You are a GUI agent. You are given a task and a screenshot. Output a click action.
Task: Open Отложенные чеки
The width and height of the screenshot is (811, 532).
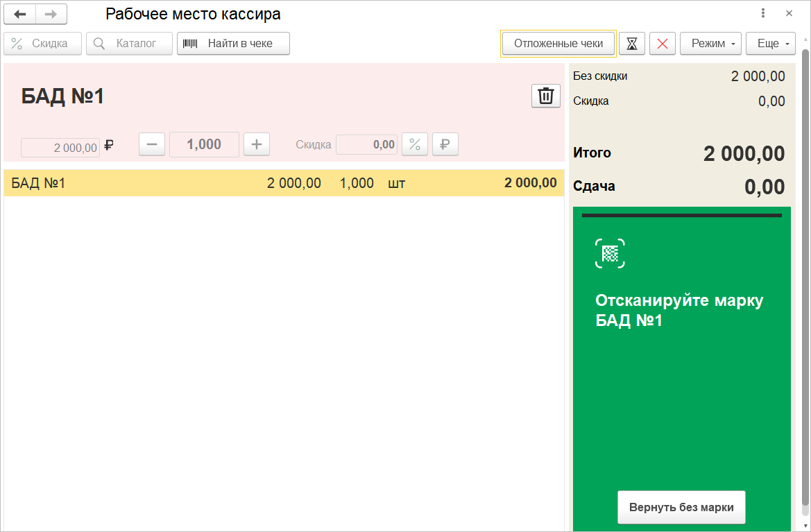click(x=558, y=44)
